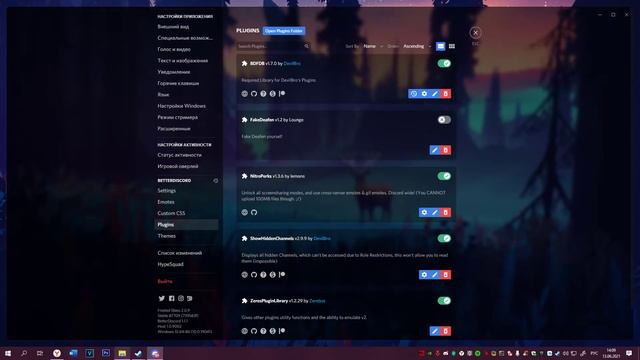Open ShowHiddenChannels Patreon icon
Viewport: 640px width, 360px height.
coord(282,275)
